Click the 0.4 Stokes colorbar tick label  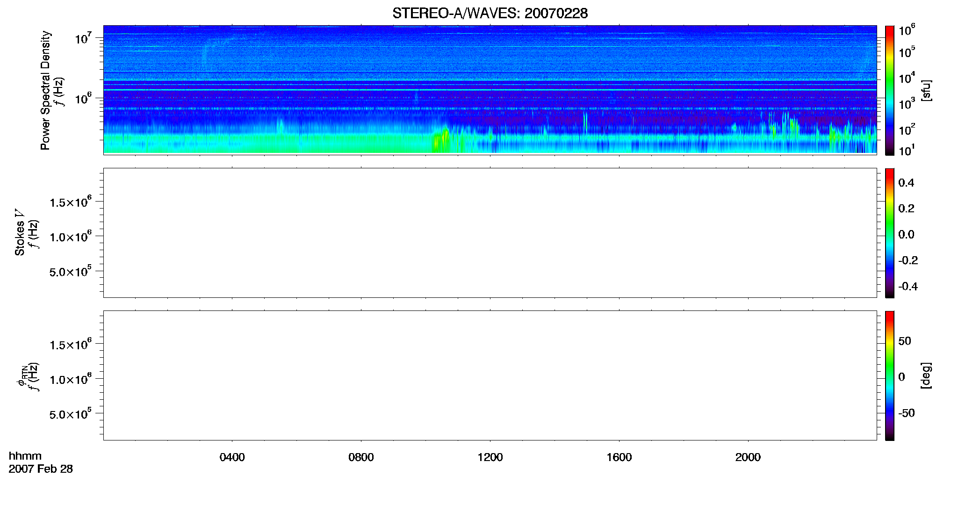(906, 183)
